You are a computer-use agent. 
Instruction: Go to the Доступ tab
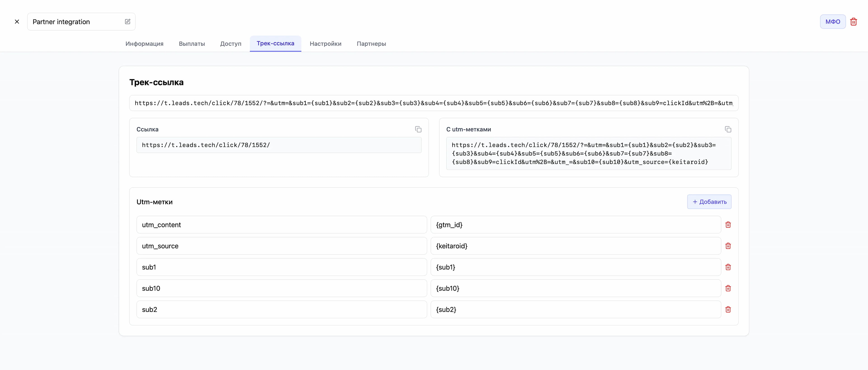pyautogui.click(x=231, y=44)
